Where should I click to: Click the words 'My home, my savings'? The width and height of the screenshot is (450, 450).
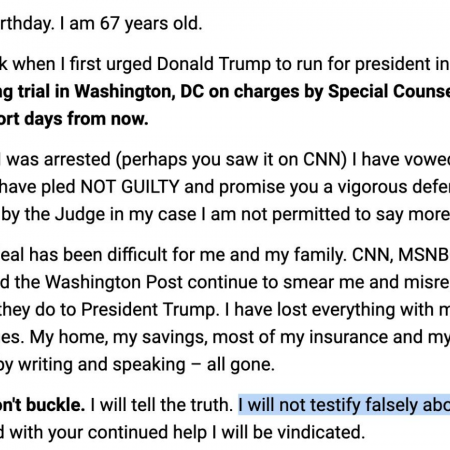pyautogui.click(x=119, y=337)
